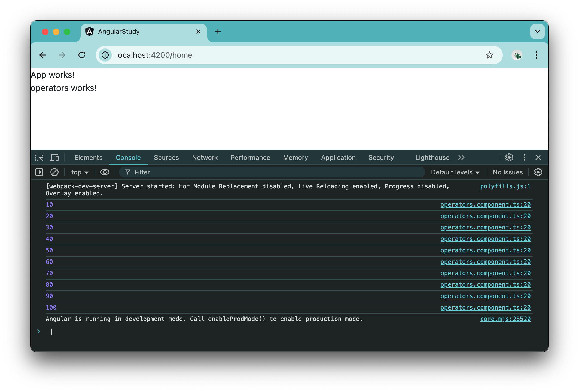The width and height of the screenshot is (579, 392).
Task: Open operators.component.ts:20 source link
Action: click(x=485, y=204)
